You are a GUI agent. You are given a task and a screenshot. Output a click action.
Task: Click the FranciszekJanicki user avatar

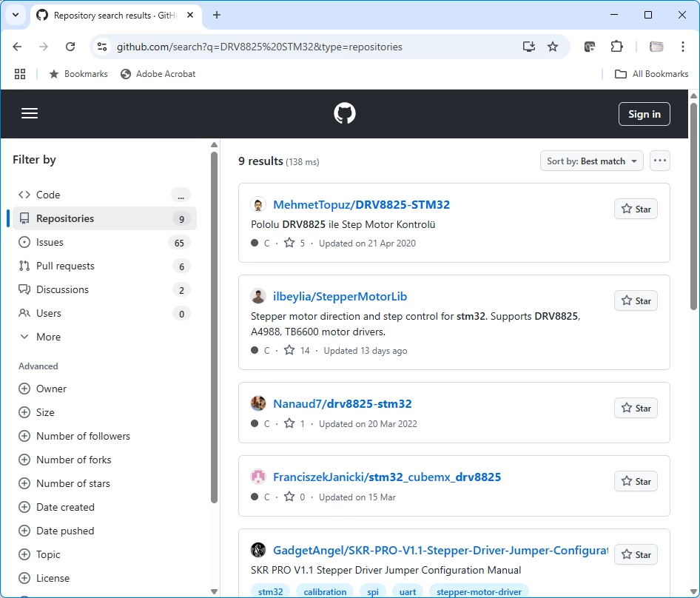(258, 477)
